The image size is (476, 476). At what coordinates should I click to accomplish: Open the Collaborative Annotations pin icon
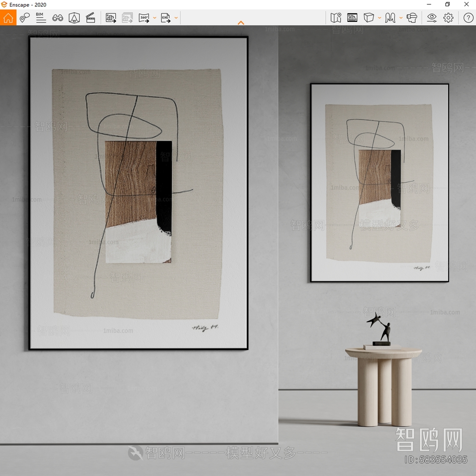[25, 18]
